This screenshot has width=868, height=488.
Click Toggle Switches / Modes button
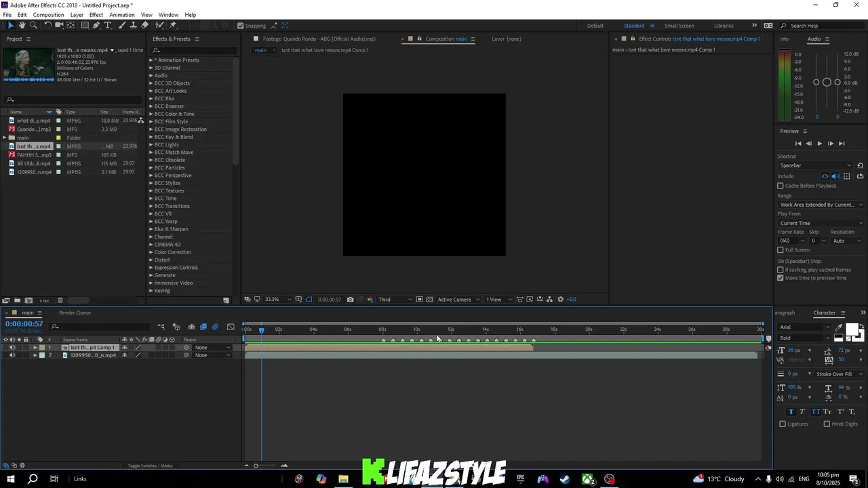(150, 466)
